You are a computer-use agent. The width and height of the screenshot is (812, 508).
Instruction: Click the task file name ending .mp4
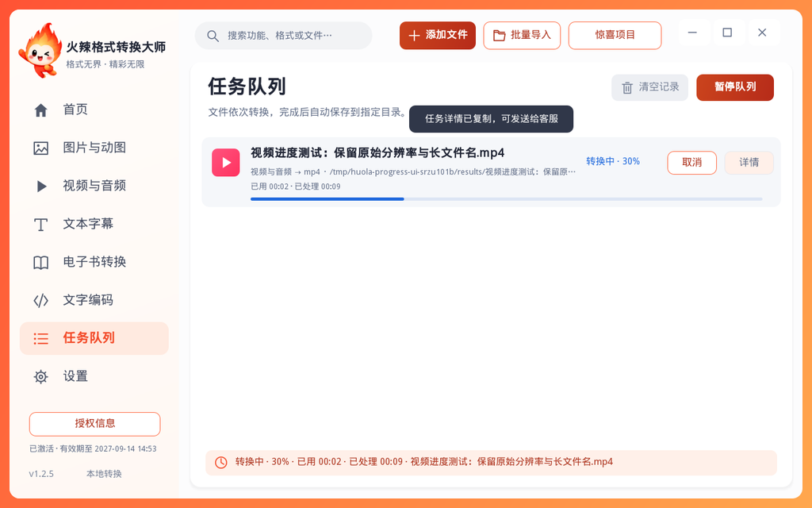tap(377, 153)
